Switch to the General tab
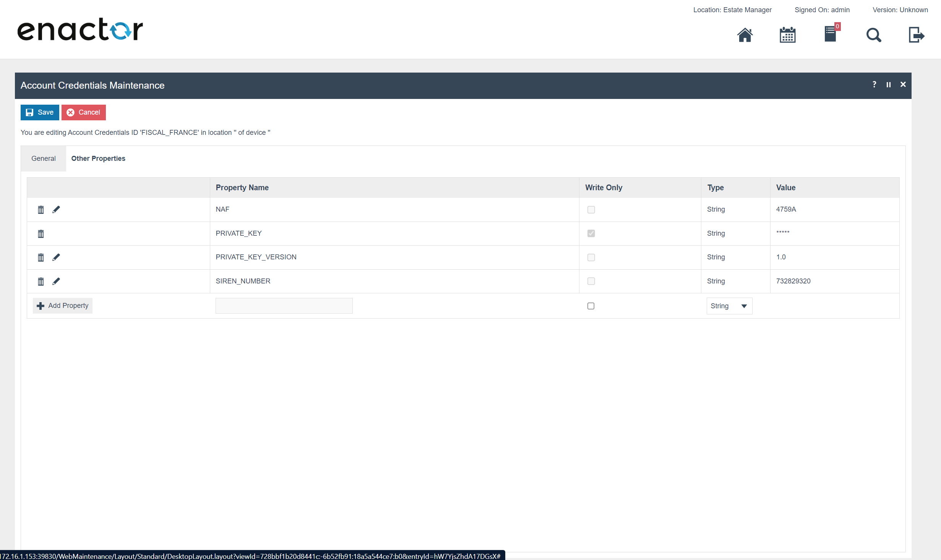This screenshot has height=560, width=941. coord(43,159)
